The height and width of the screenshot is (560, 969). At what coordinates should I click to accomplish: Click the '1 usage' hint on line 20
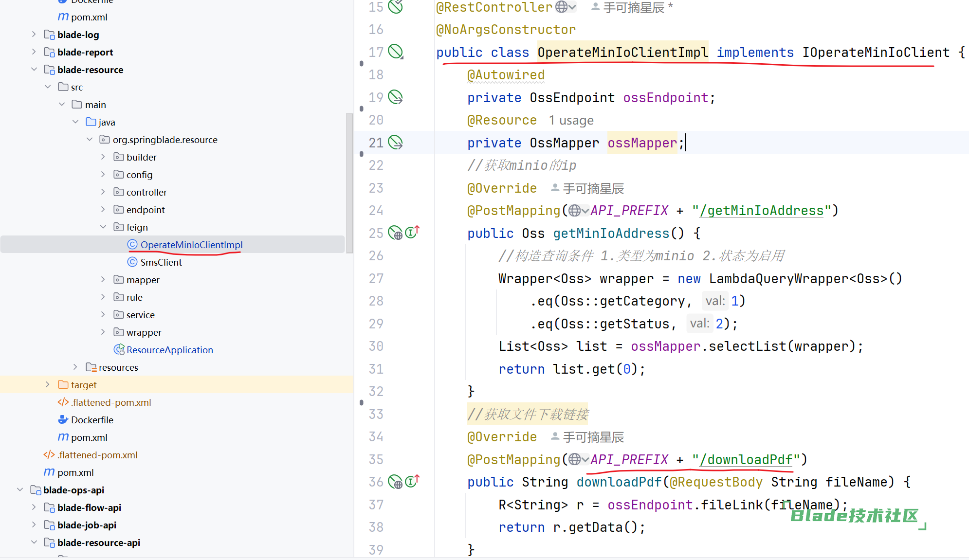click(x=571, y=120)
